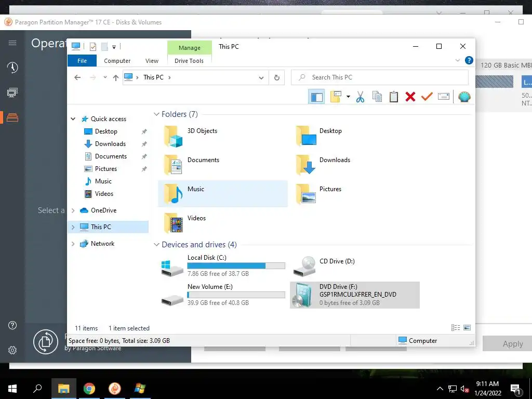The height and width of the screenshot is (399, 532).
Task: Click New folder icon in title bar
Action: pyautogui.click(x=105, y=47)
